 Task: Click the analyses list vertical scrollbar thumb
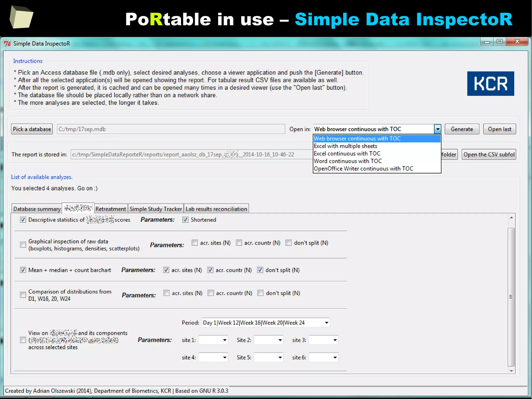pyautogui.click(x=511, y=297)
